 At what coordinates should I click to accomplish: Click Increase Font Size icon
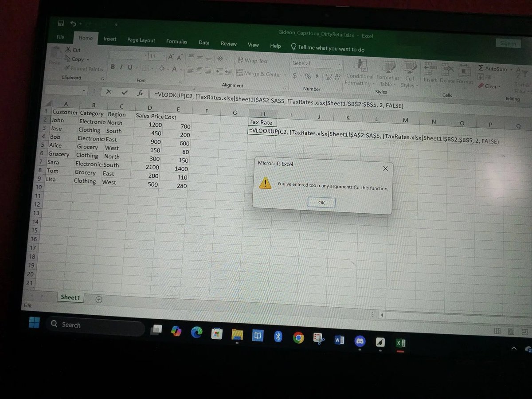pos(172,57)
